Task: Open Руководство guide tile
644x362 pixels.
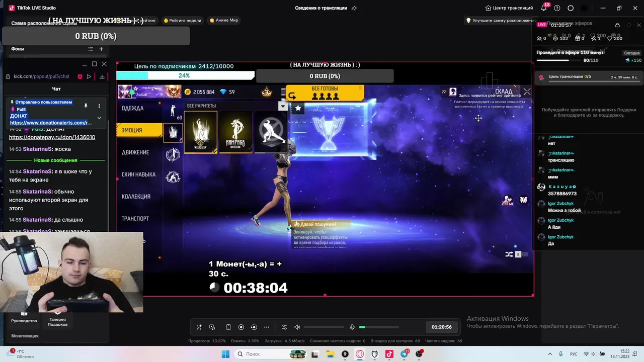Action: (24, 317)
